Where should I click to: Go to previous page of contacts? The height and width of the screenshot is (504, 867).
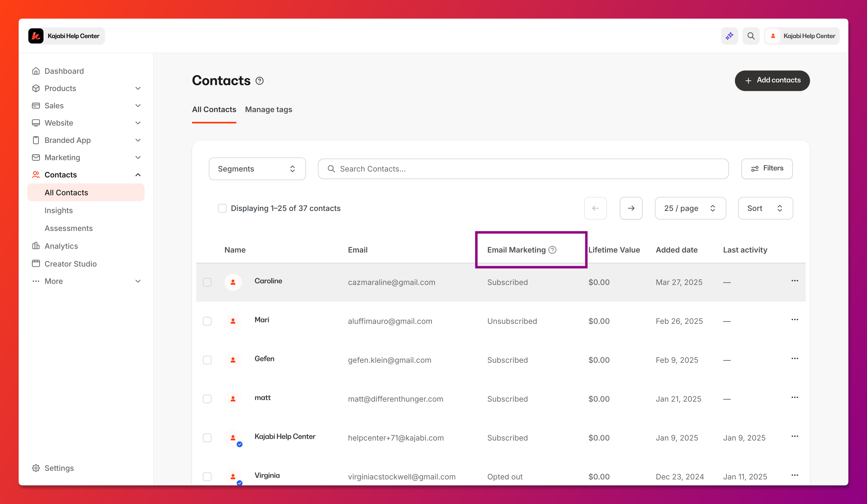pyautogui.click(x=595, y=208)
